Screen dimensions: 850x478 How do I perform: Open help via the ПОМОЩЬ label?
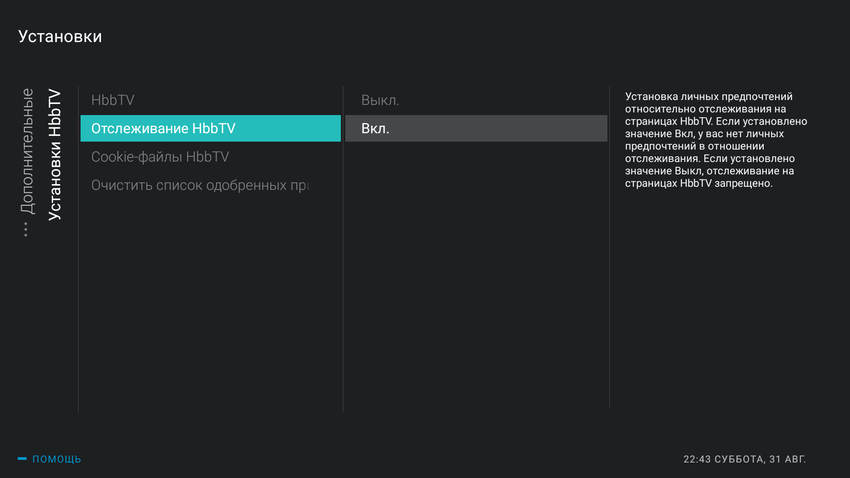click(x=57, y=459)
